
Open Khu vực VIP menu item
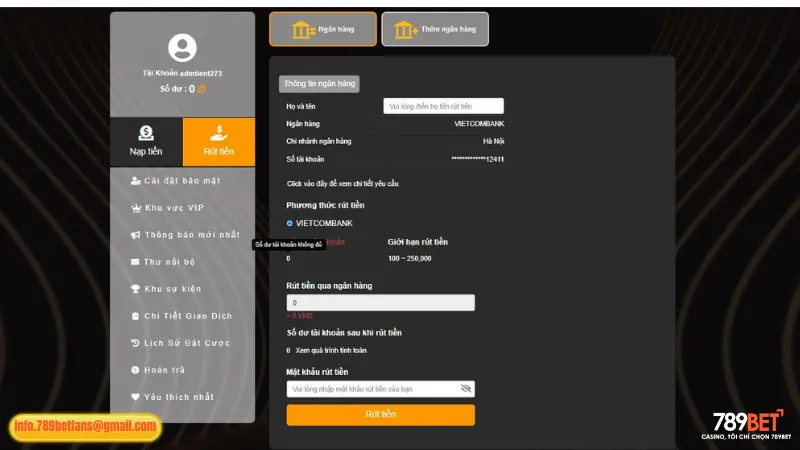pyautogui.click(x=167, y=208)
